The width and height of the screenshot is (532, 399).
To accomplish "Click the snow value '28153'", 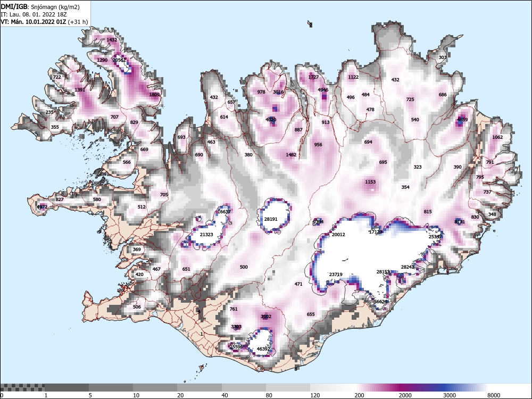I will tap(383, 271).
